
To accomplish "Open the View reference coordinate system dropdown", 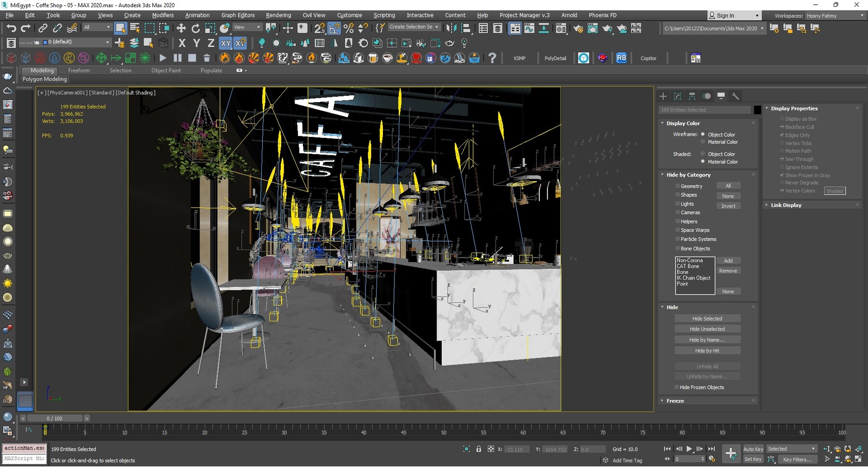I will pos(247,27).
